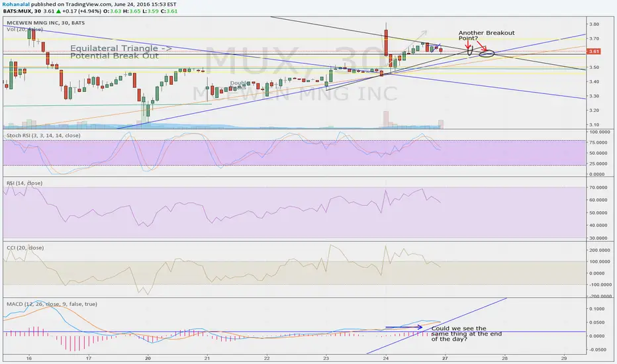Screen dimensions: 617x364
Task: Click the 40.0000 level on RSI axis
Action: point(598,225)
